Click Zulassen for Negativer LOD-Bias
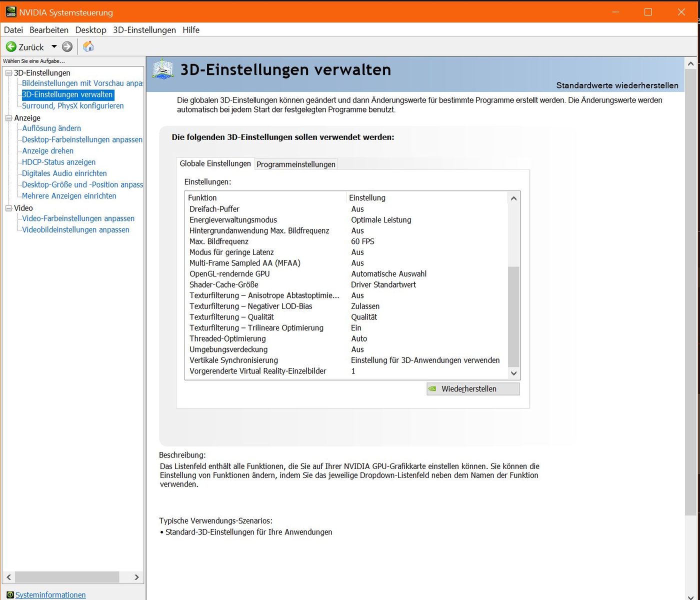Viewport: 700px width, 600px height. tap(365, 306)
